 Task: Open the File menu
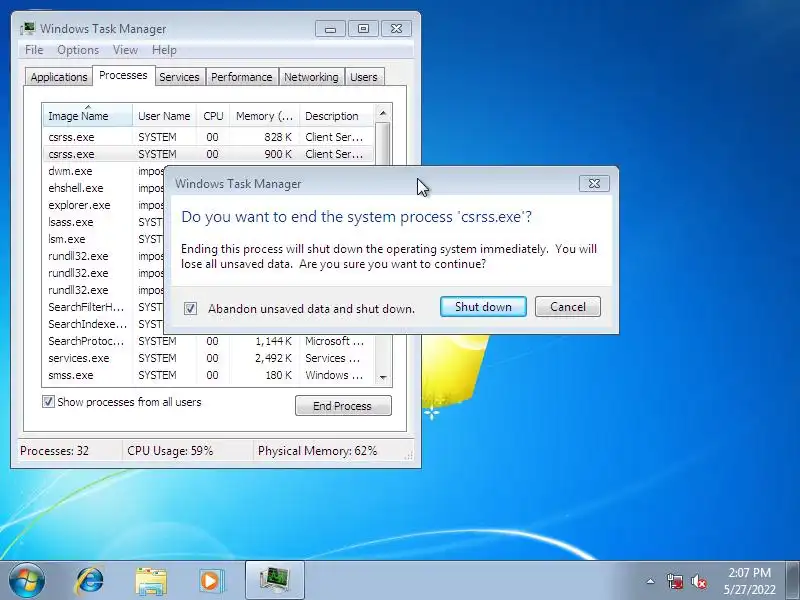34,50
